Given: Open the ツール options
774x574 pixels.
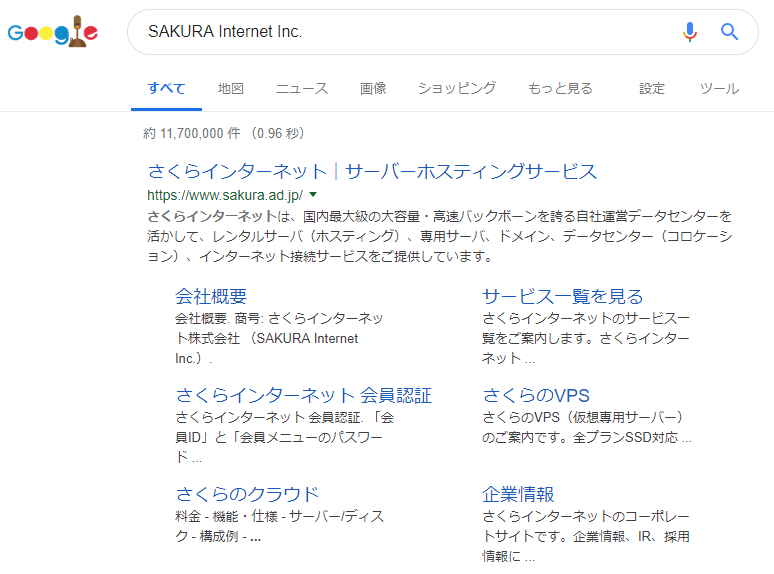Looking at the screenshot, I should point(719,88).
